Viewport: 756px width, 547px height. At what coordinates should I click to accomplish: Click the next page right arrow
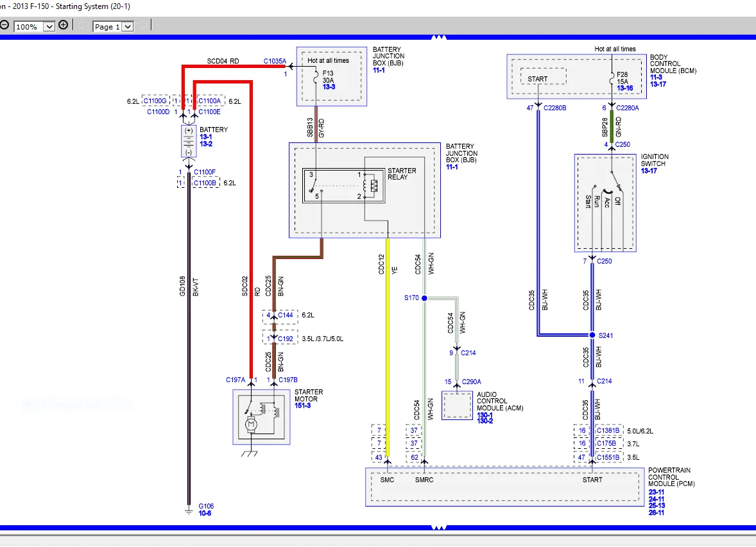point(141,26)
